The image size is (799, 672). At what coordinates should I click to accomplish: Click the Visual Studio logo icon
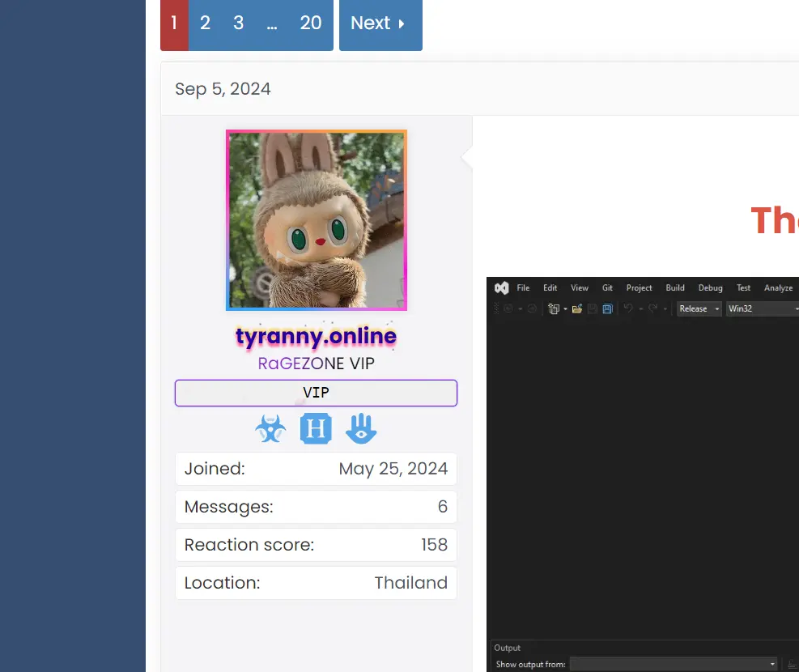501,288
